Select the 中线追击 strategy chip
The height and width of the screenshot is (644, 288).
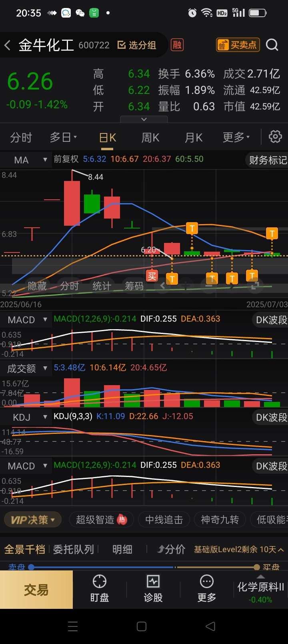(x=164, y=520)
